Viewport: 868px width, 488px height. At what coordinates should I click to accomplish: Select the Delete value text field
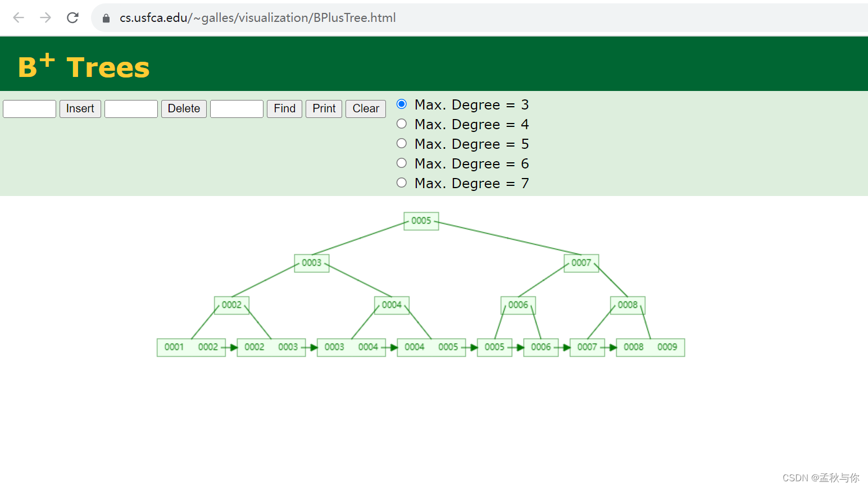click(x=131, y=108)
